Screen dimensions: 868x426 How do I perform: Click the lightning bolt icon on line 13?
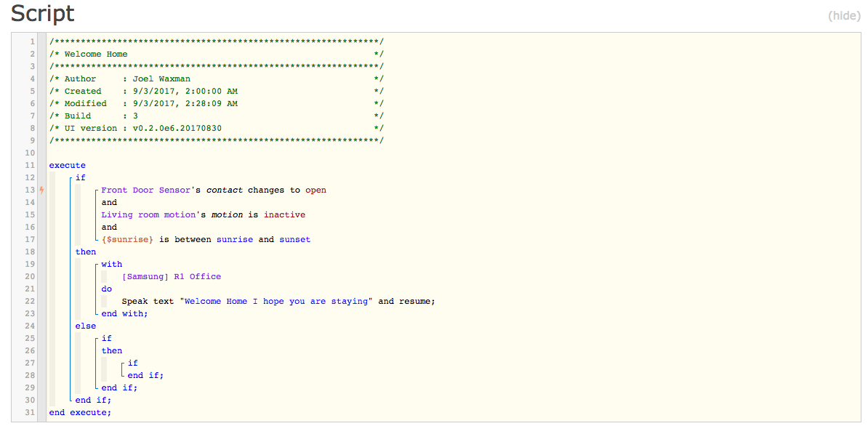tap(41, 190)
